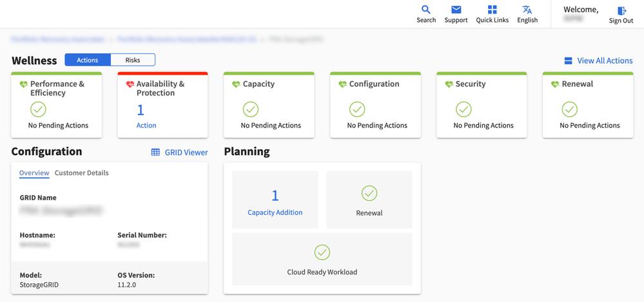Screen dimensions: 644x302
Task: Click the Sign Out door icon
Action: tap(621, 11)
